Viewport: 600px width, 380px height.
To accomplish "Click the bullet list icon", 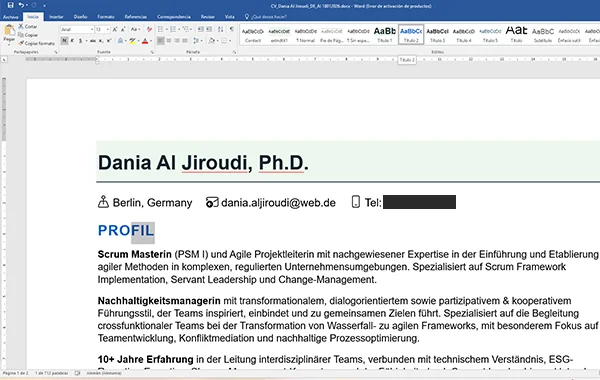I will (160, 29).
